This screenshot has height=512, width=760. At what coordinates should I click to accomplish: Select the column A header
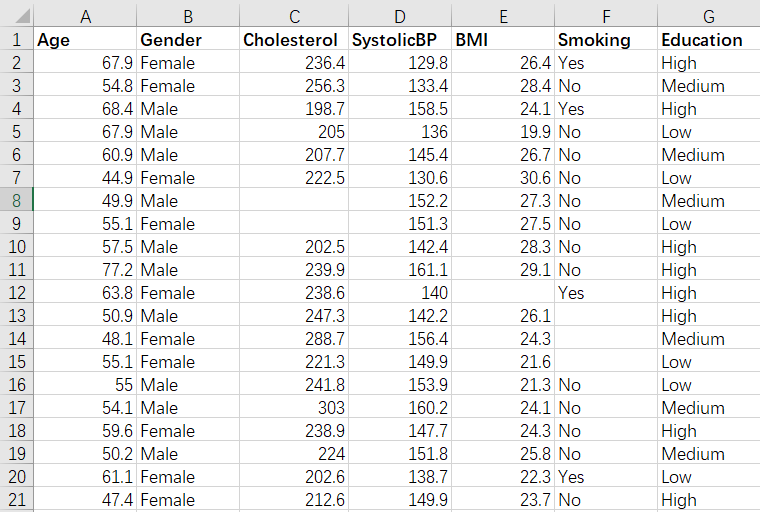pyautogui.click(x=85, y=16)
